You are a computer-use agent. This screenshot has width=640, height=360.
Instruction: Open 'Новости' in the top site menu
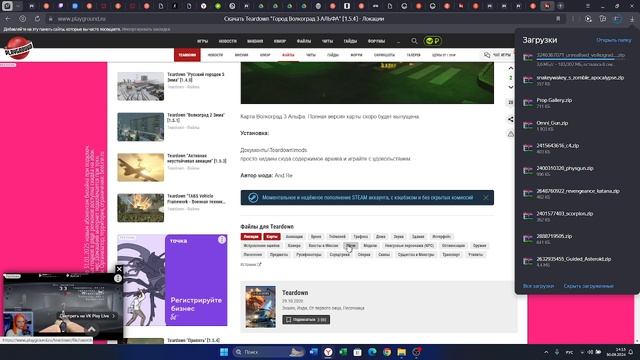[227, 41]
